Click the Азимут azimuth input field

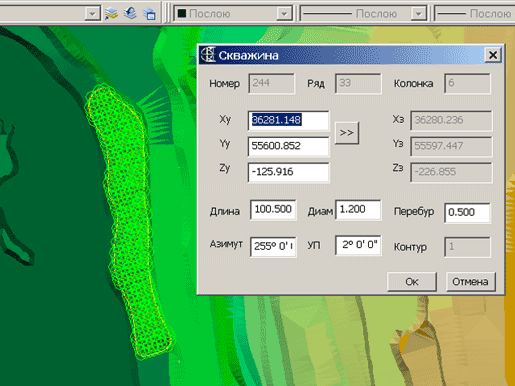273,247
